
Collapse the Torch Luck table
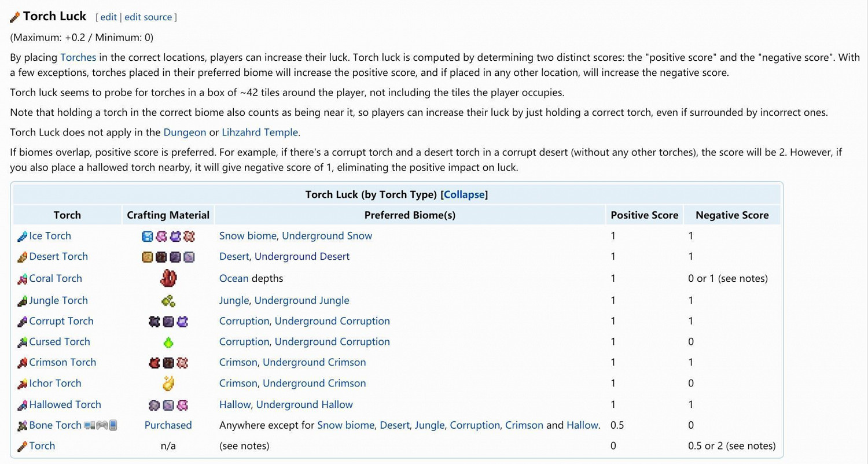click(464, 194)
